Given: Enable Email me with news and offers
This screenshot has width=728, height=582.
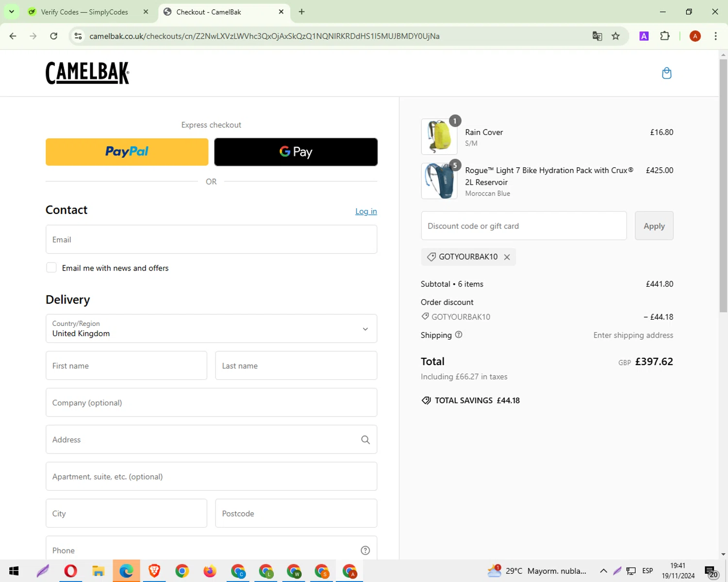Looking at the screenshot, I should (51, 268).
